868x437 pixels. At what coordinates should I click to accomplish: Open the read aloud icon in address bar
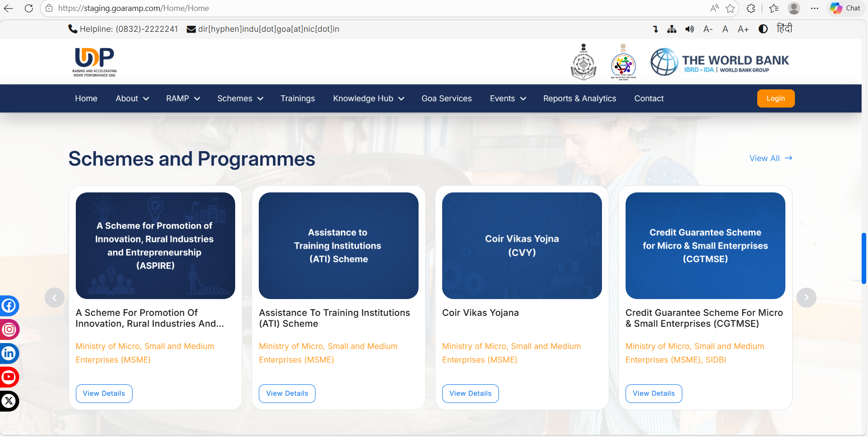715,8
